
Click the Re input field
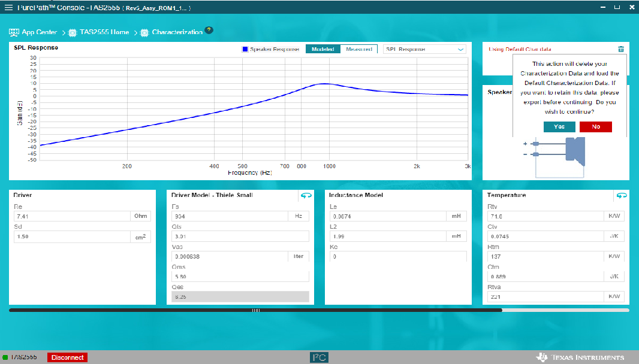click(72, 216)
